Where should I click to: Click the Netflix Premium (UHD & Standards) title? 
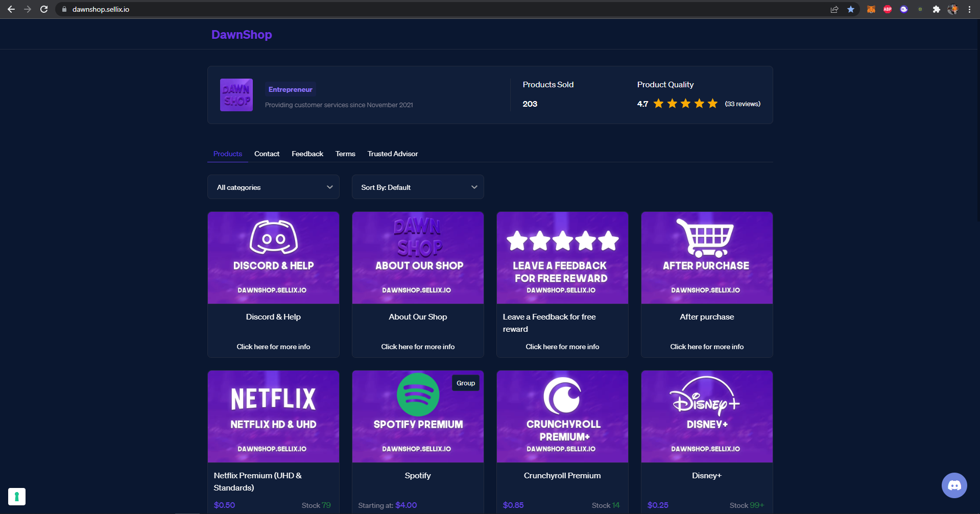point(257,481)
